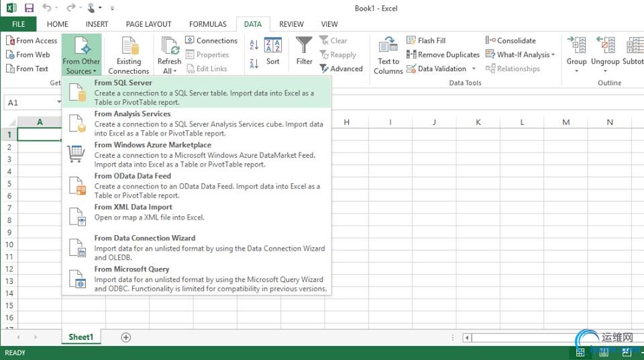Click the Group outline icon

576,51
